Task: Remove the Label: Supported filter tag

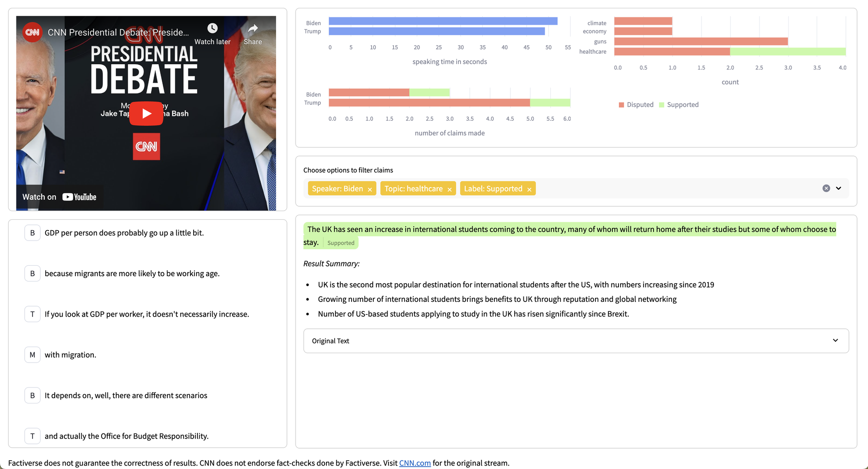Action: 529,189
